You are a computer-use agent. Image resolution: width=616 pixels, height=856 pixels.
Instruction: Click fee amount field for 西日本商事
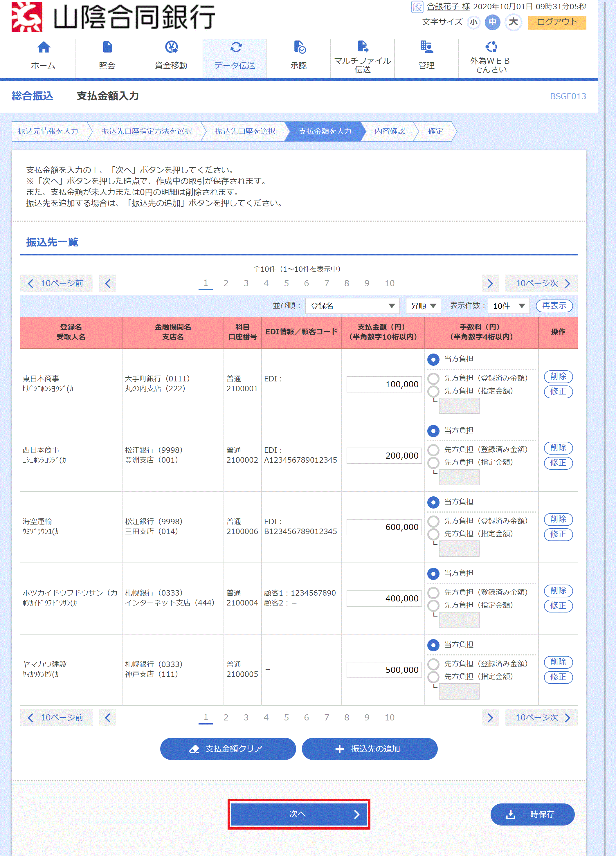pos(459,477)
